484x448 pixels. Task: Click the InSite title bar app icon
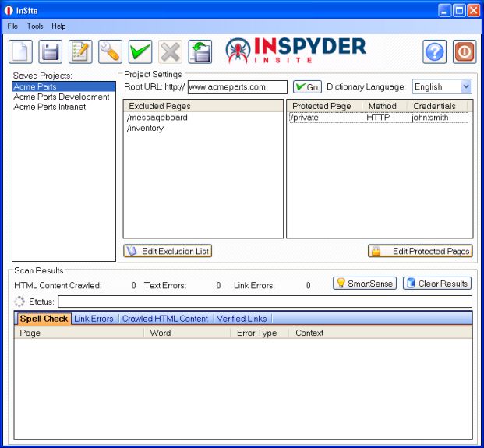(9, 11)
